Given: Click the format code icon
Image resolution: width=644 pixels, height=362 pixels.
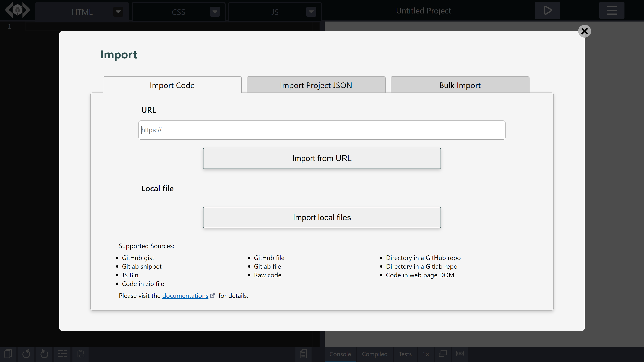Looking at the screenshot, I should pos(62,354).
